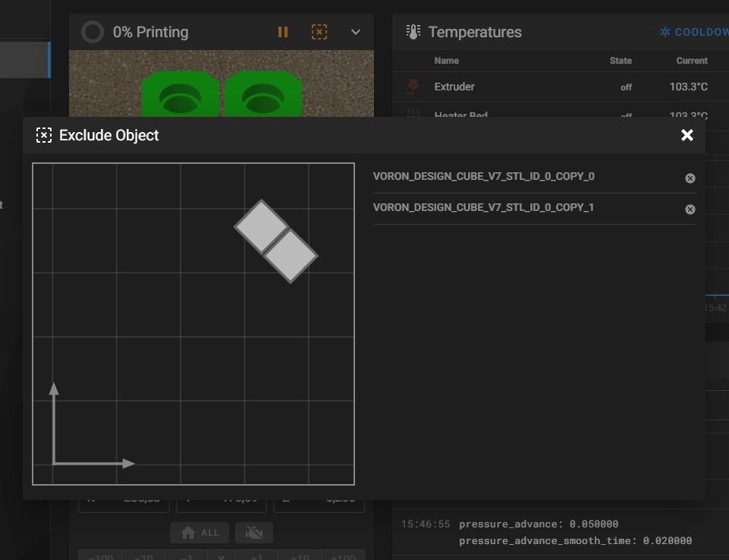Click the Exclude Object icon in the dialog title
729x560 pixels.
[x=44, y=135]
